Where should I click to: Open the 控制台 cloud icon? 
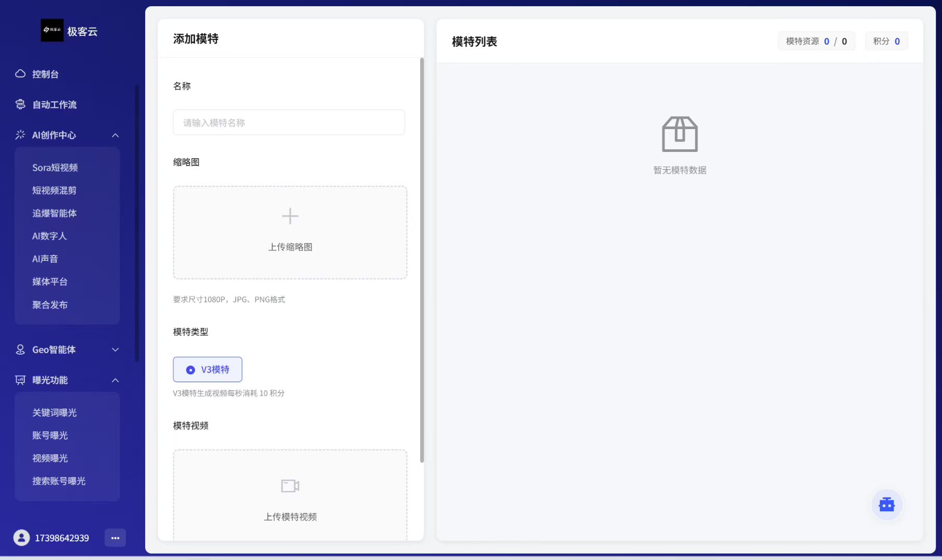point(20,74)
